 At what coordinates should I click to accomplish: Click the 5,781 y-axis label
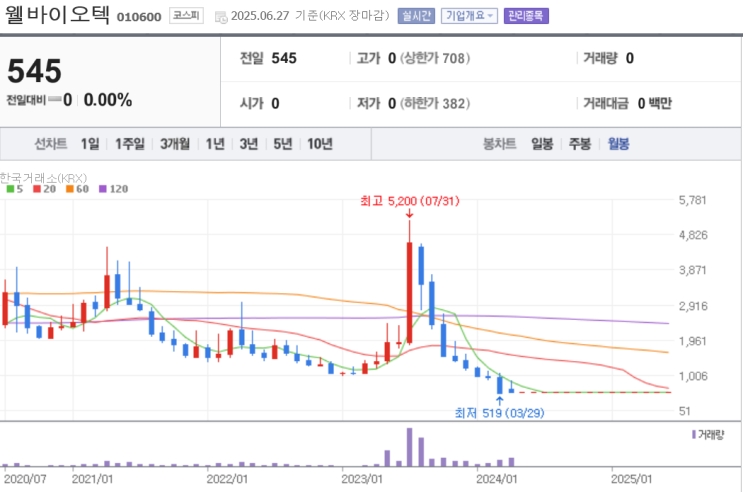coord(693,200)
